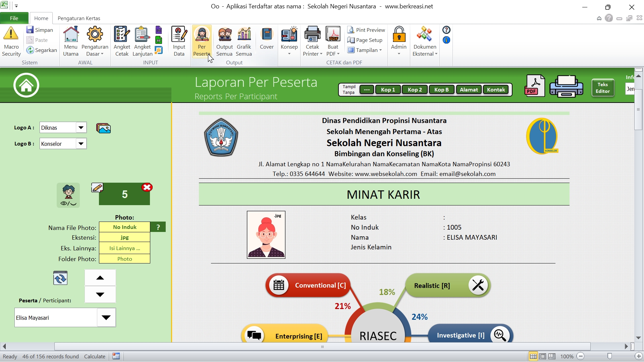Click the Teks Editor button
This screenshot has height=362, width=644.
click(x=602, y=88)
